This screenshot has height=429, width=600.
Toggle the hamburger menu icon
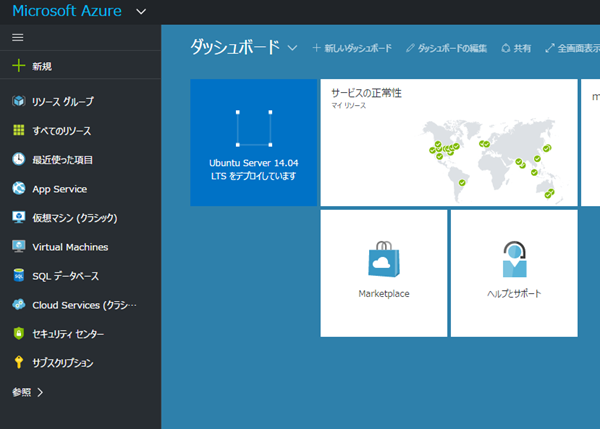click(x=18, y=38)
